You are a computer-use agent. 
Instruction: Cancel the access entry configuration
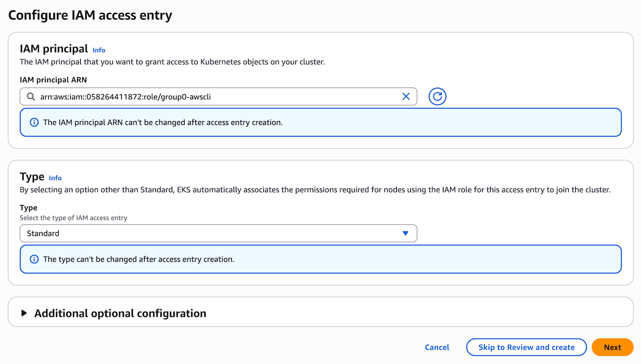tap(437, 347)
